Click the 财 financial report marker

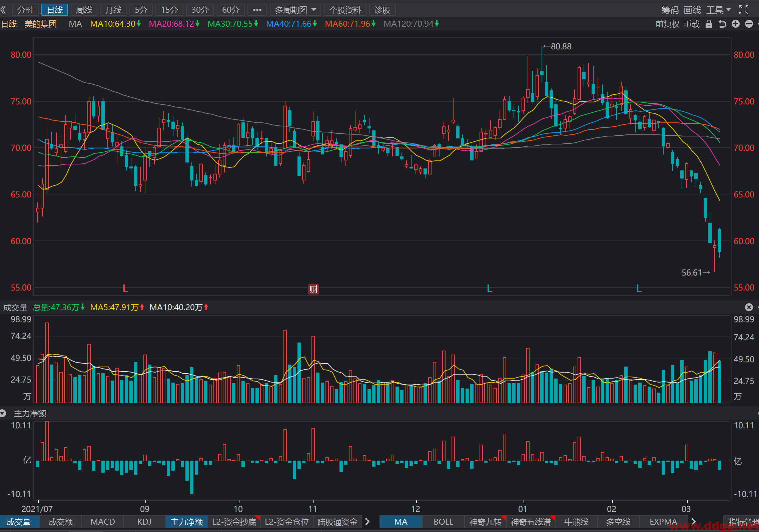click(313, 289)
